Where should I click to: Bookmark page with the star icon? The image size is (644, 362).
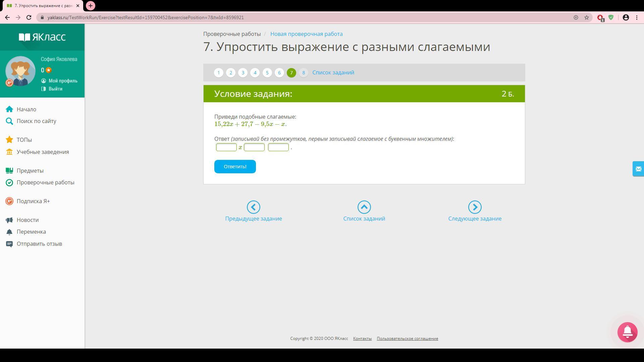point(587,17)
